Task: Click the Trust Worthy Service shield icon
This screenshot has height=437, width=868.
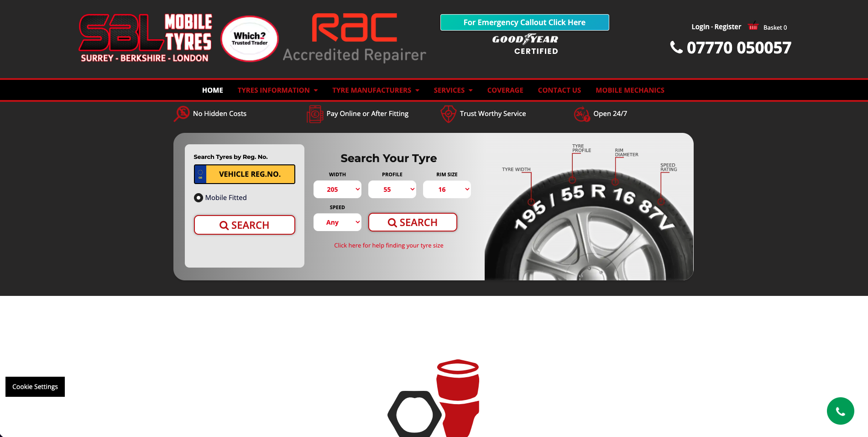Action: (x=448, y=114)
